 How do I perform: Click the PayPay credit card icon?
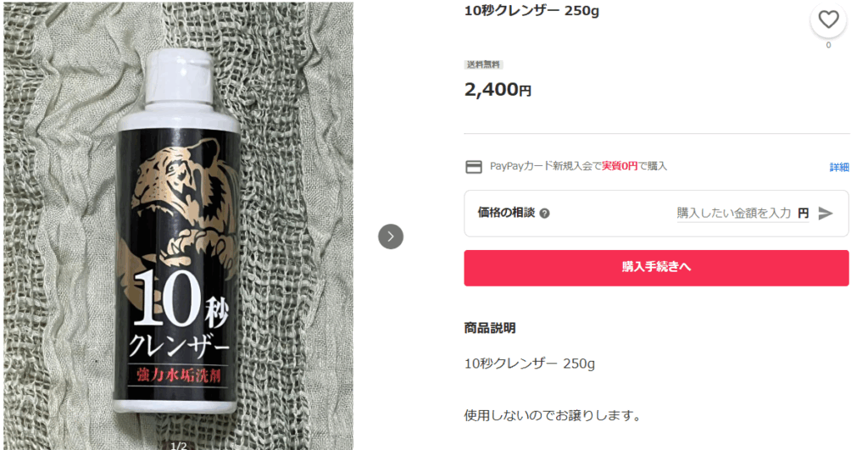(473, 167)
